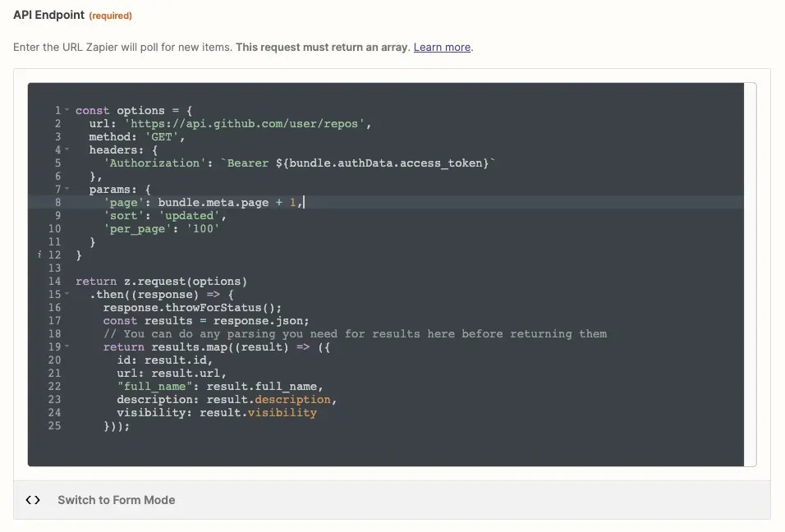
Task: Click the 'GET' method value on line 3
Action: (162, 136)
